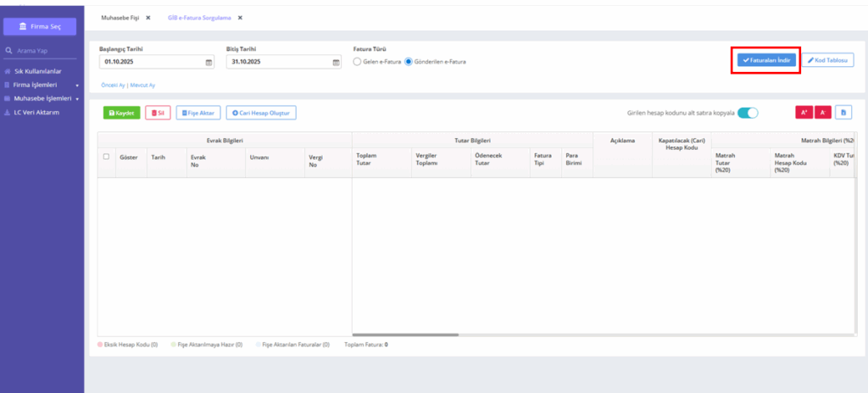This screenshot has width=868, height=393.
Task: Click the Fişe Aktarılan Faturalar (0) legend
Action: [292, 344]
